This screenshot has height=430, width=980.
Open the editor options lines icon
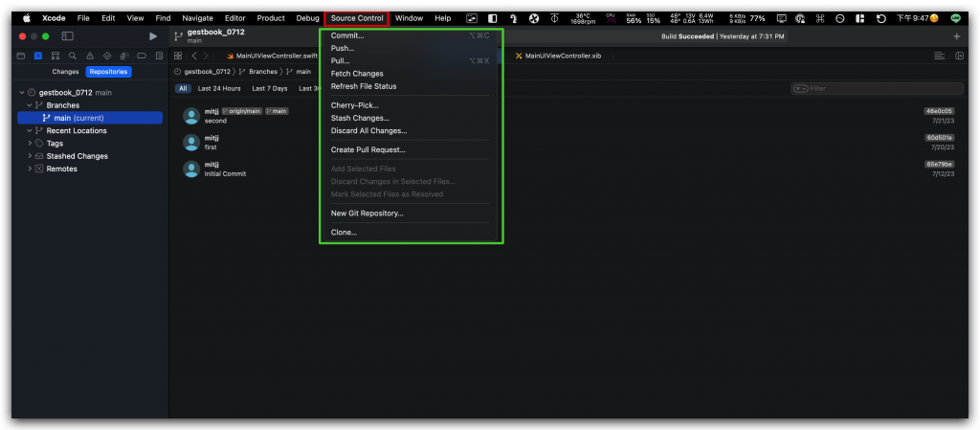pyautogui.click(x=939, y=56)
